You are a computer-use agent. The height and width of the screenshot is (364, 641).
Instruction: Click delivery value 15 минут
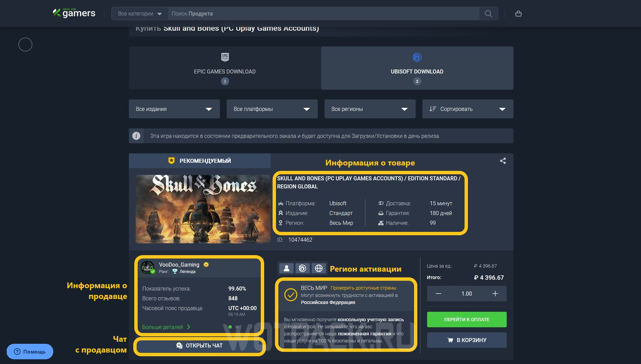click(x=441, y=203)
